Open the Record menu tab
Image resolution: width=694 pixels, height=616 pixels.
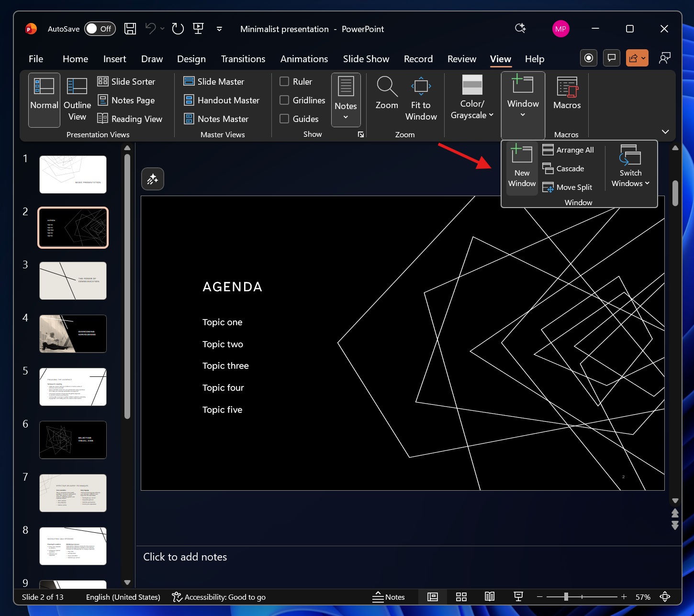pyautogui.click(x=418, y=58)
